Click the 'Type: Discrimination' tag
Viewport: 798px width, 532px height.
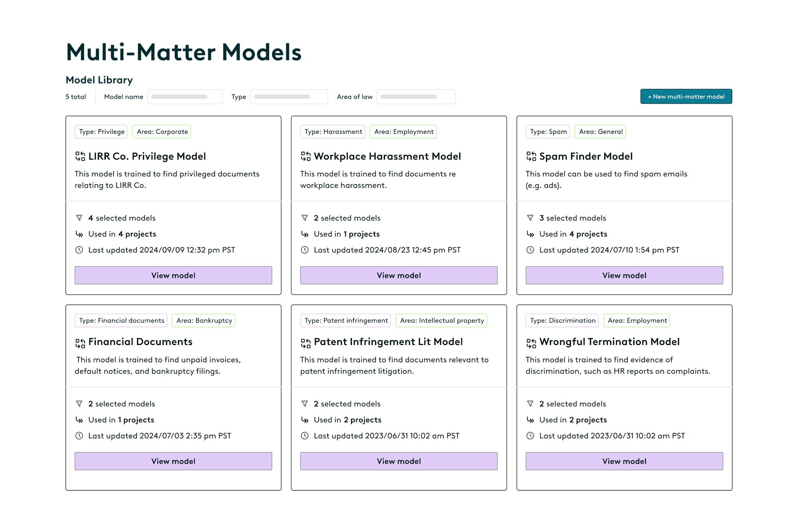click(562, 321)
